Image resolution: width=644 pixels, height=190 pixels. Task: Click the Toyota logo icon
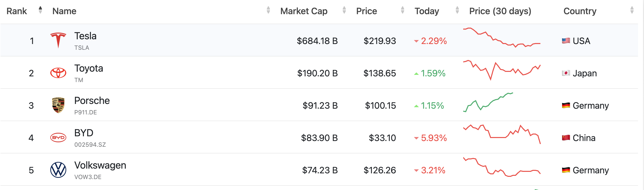pyautogui.click(x=58, y=73)
